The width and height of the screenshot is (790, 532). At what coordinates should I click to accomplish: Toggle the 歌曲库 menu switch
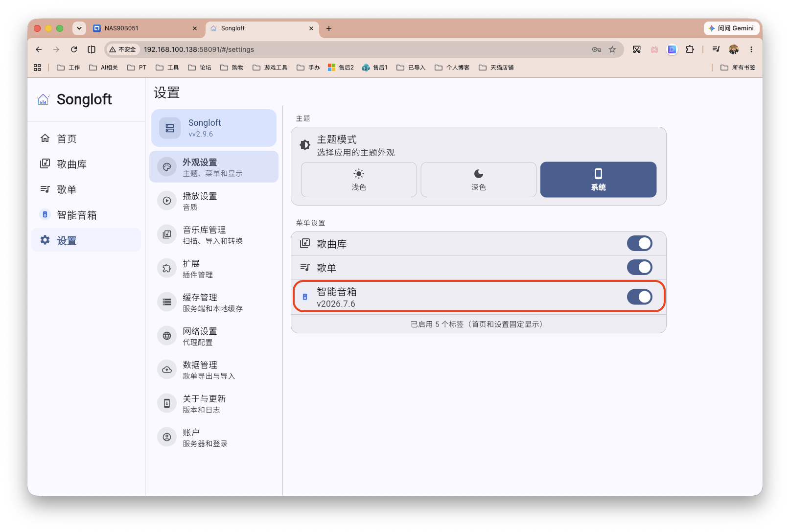[x=640, y=243]
